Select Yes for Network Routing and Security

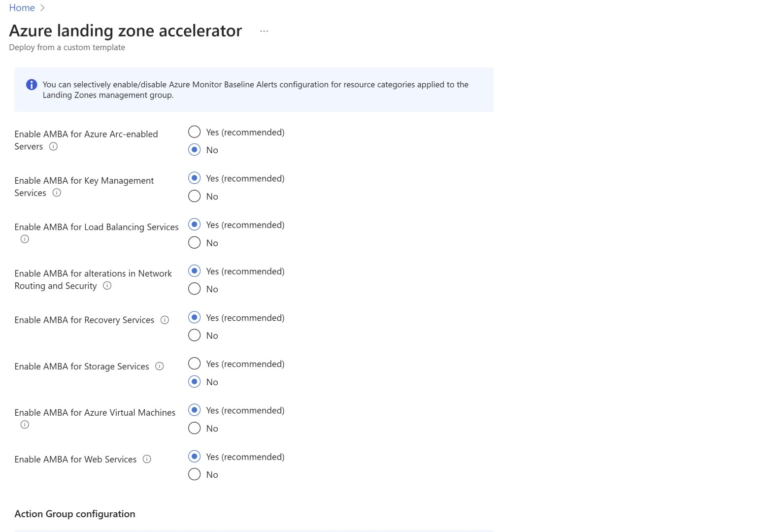[195, 271]
